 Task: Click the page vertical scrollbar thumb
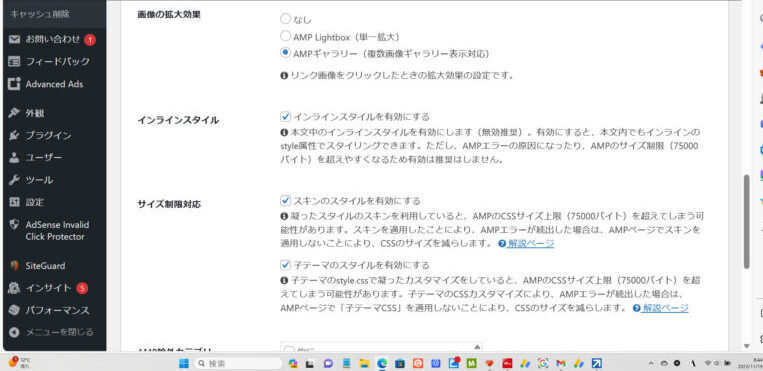[746, 222]
